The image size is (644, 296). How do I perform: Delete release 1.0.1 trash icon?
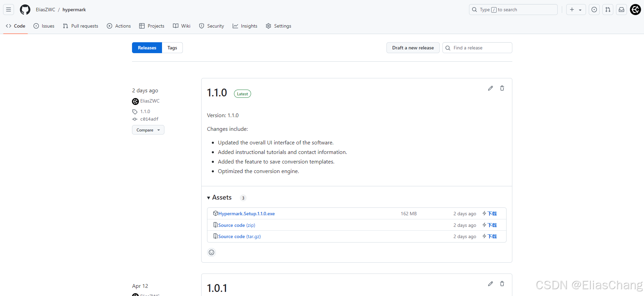point(502,284)
